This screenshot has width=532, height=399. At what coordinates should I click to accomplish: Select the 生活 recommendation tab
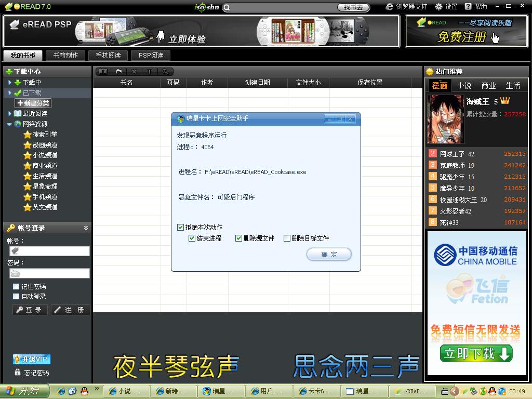pyautogui.click(x=513, y=86)
